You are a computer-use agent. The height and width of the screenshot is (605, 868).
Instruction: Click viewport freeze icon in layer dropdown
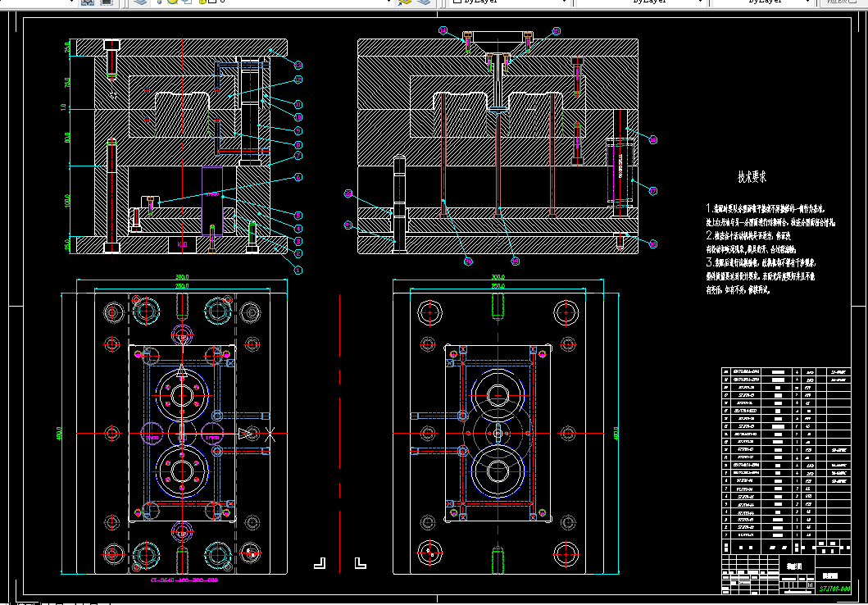(x=186, y=2)
